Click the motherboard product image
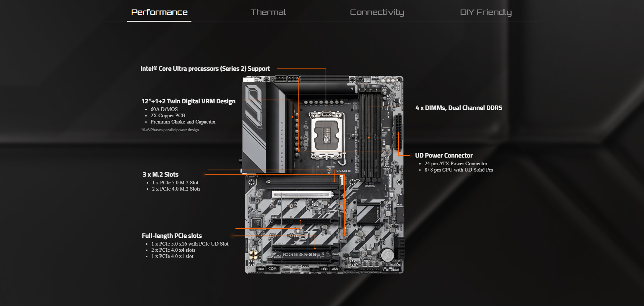This screenshot has height=306, width=644. (322, 174)
